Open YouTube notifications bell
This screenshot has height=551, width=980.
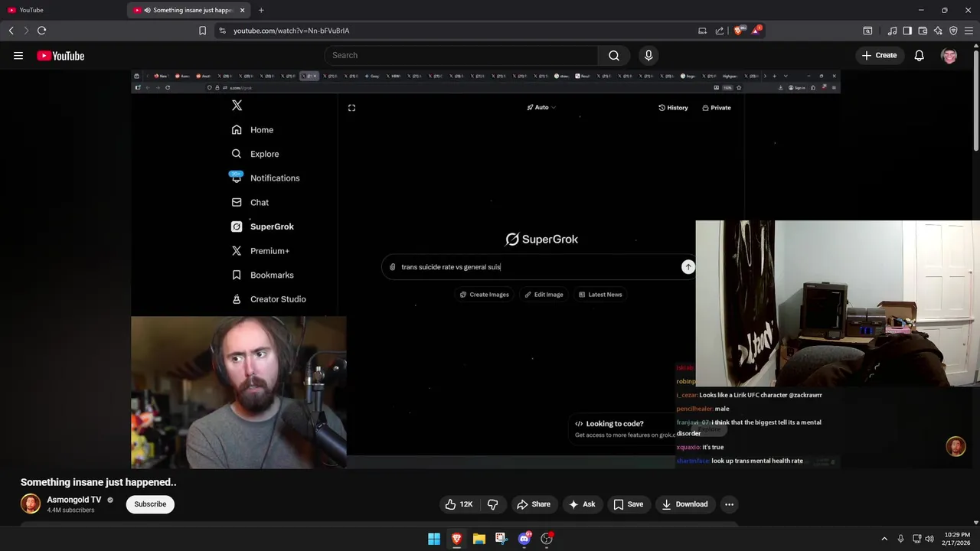tap(919, 55)
